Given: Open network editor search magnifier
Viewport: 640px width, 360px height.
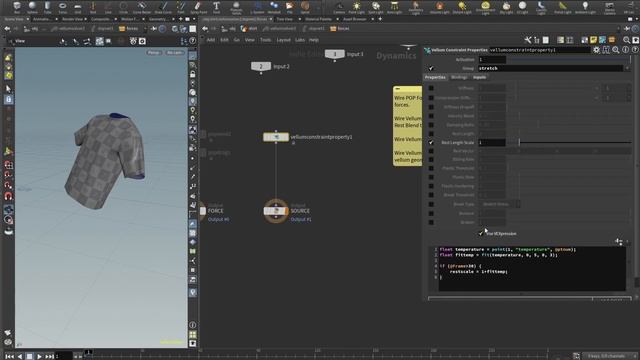Looking at the screenshot, I should coord(627,40).
